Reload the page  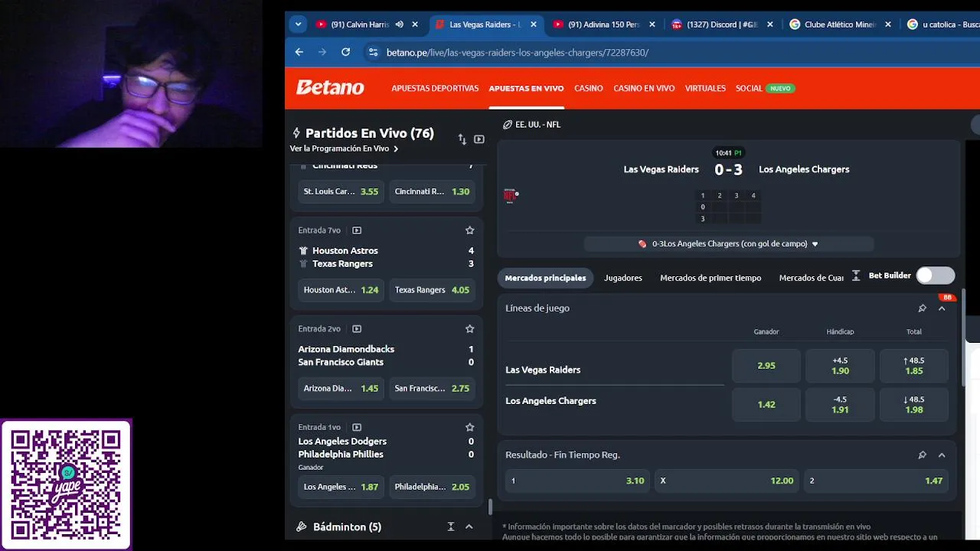tap(346, 52)
